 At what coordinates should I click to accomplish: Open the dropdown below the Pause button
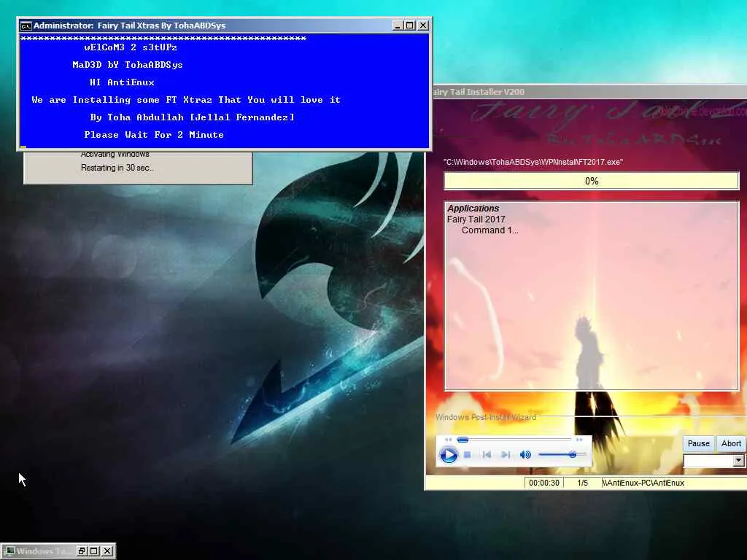(x=738, y=461)
